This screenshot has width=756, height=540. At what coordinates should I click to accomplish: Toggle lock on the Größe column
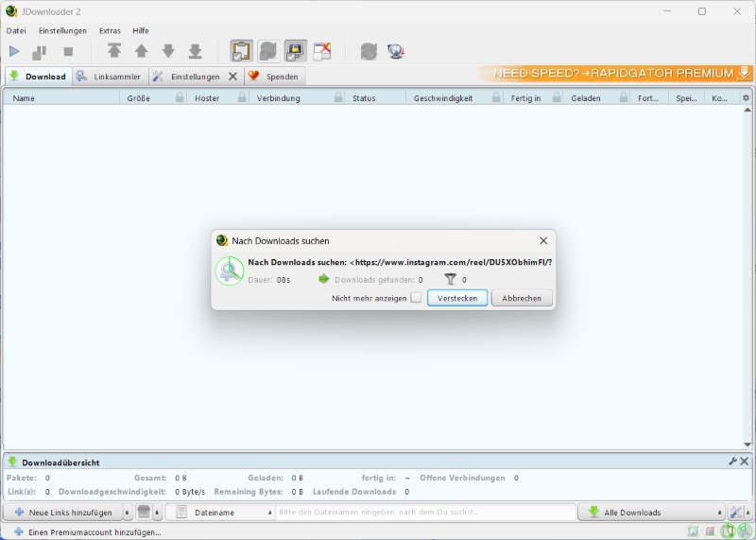click(180, 97)
